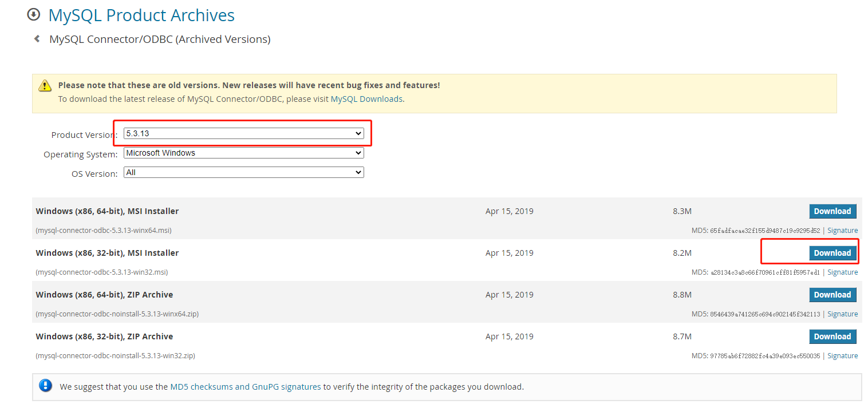Image resolution: width=868 pixels, height=408 pixels.
Task: Click the 8.2M file size
Action: click(682, 253)
